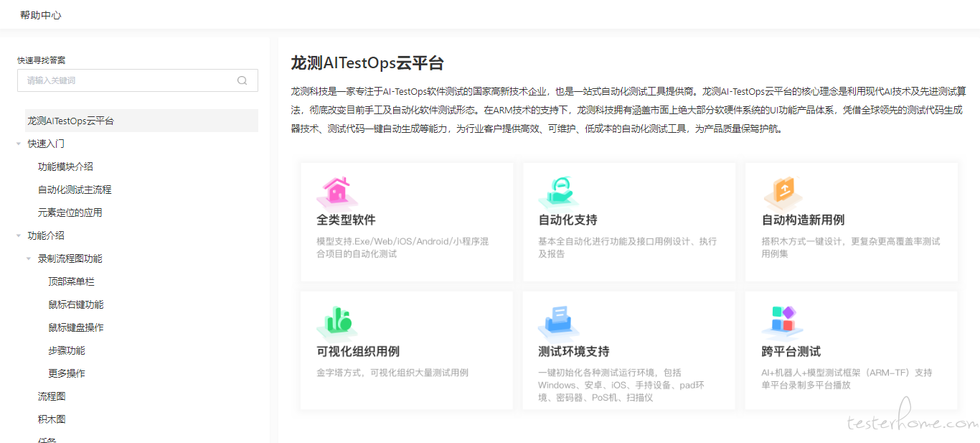Click the 龙测AITestOps云平台 page heading
Image resolution: width=980 pixels, height=443 pixels.
pyautogui.click(x=367, y=62)
